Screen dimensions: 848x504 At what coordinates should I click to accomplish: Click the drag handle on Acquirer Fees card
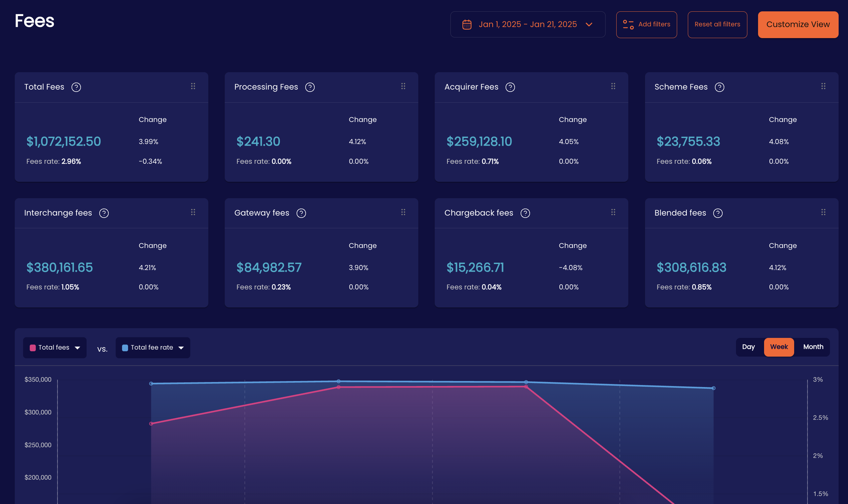click(x=613, y=86)
